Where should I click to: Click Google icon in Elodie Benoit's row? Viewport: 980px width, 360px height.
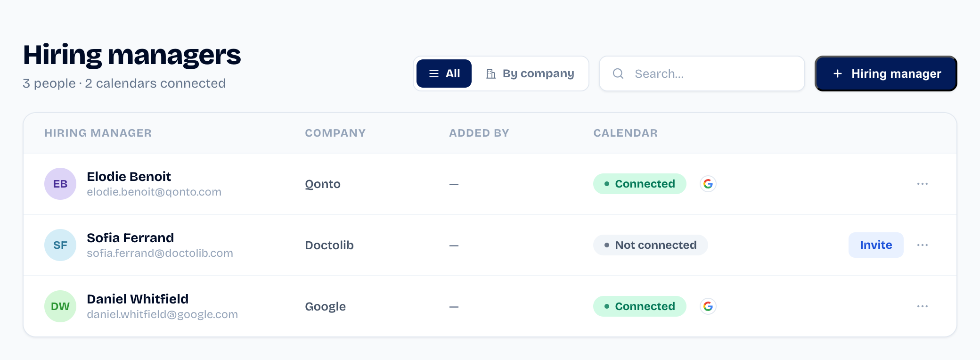[x=708, y=184]
